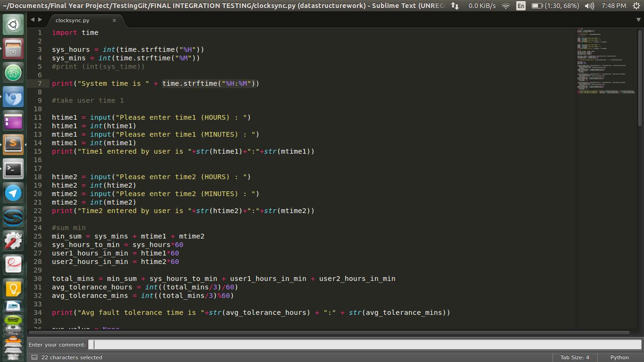The image size is (644, 362).
Task: Open the network transfer arrows indicator
Action: click(x=455, y=6)
